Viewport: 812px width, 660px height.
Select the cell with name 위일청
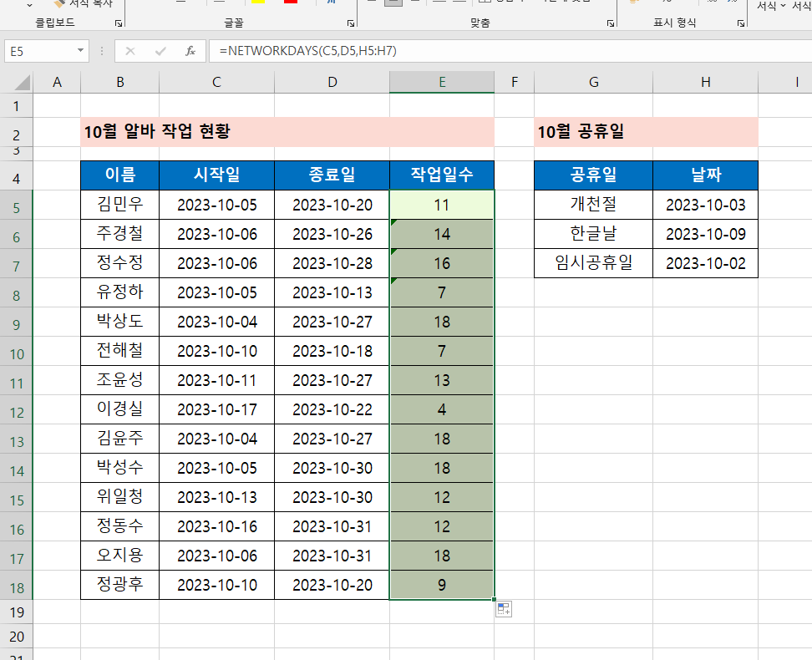point(120,497)
